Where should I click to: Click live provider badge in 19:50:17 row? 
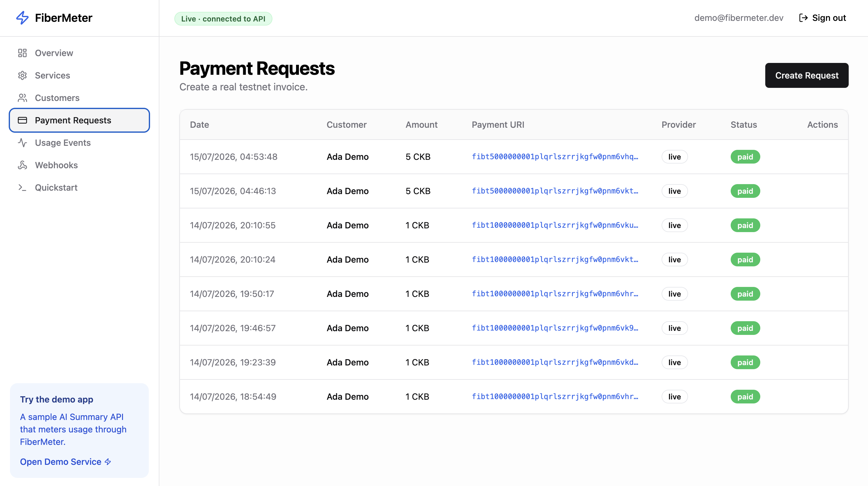pyautogui.click(x=675, y=294)
